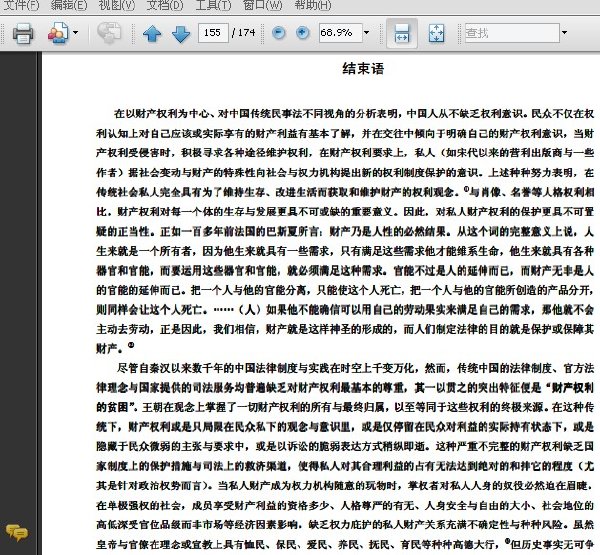Open the 帮助(H) menu
Viewport: 600px width, 555px height.
point(313,5)
